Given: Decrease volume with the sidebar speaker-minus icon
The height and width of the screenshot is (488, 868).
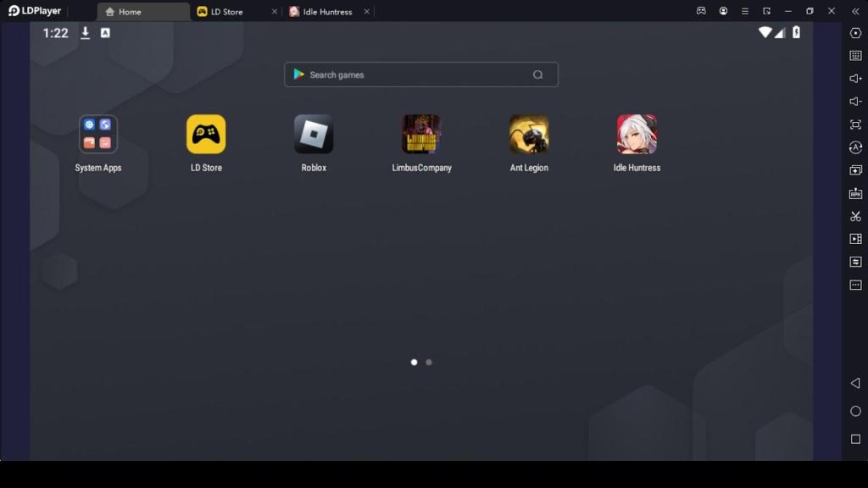Looking at the screenshot, I should click(855, 102).
